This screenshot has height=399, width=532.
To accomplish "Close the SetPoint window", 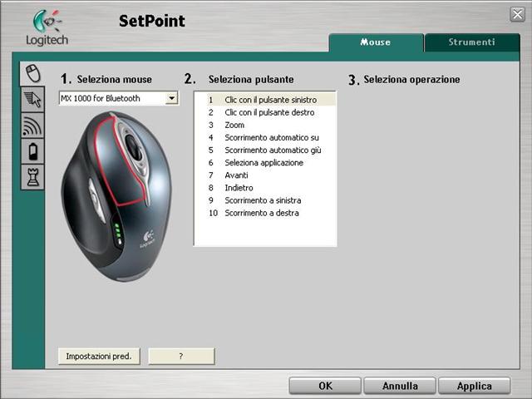I will pos(517,14).
